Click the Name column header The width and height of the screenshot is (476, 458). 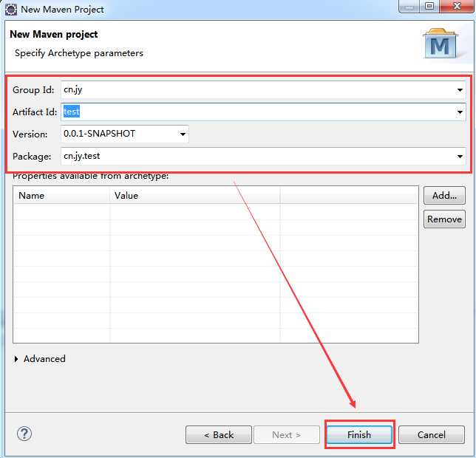pyautogui.click(x=61, y=195)
